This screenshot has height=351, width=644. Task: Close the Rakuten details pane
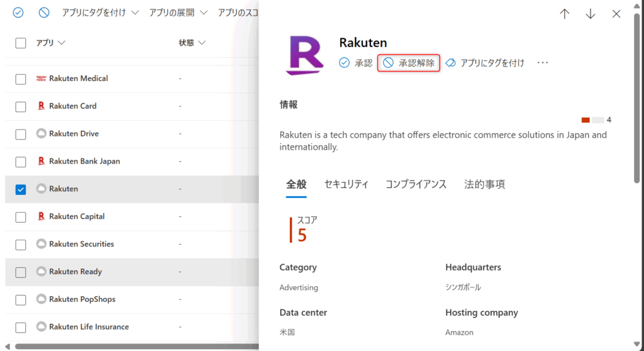pos(616,14)
